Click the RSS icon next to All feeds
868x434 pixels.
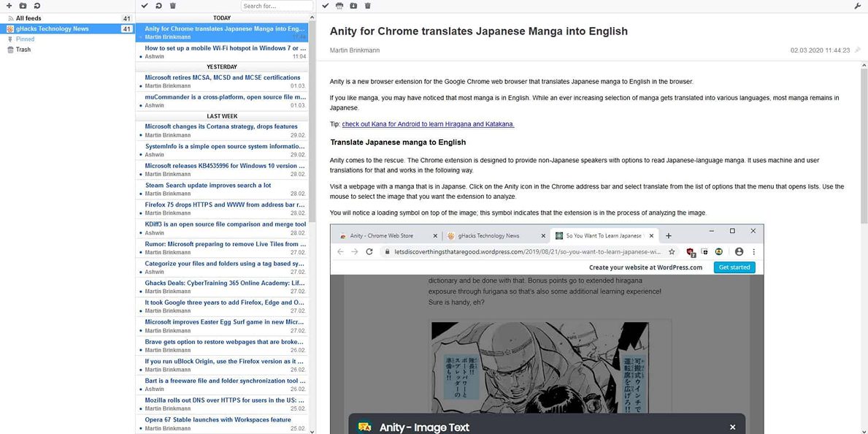coord(10,18)
